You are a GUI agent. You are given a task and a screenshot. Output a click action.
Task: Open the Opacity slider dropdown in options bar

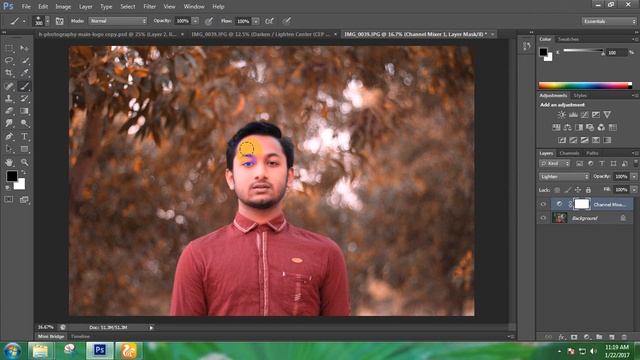[x=195, y=21]
